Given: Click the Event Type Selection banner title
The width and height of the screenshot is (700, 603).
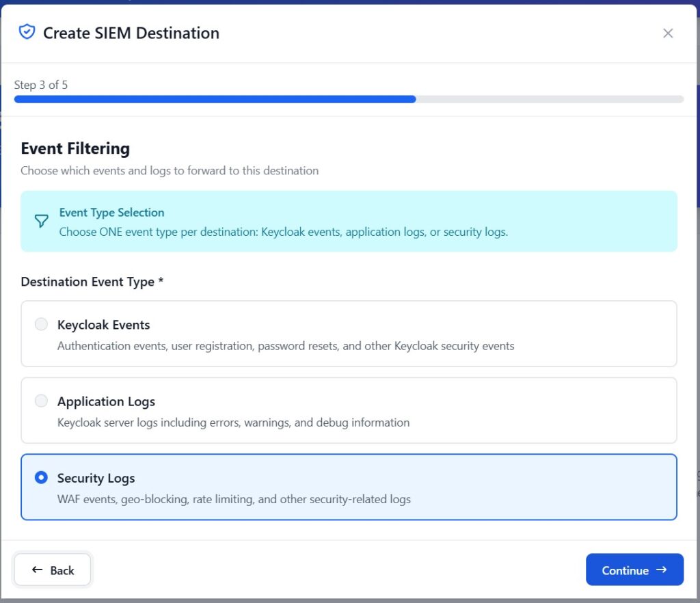Looking at the screenshot, I should (111, 213).
